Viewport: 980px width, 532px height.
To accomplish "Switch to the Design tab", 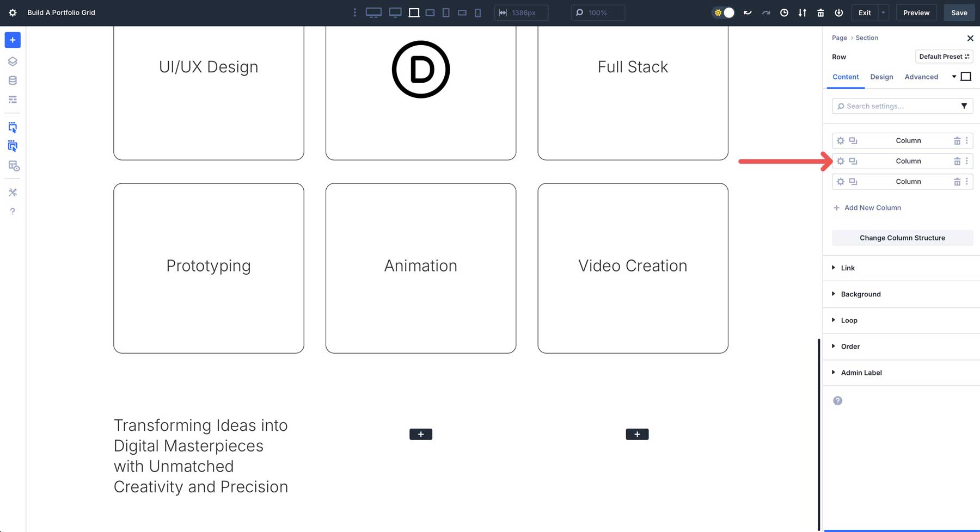I will 881,77.
